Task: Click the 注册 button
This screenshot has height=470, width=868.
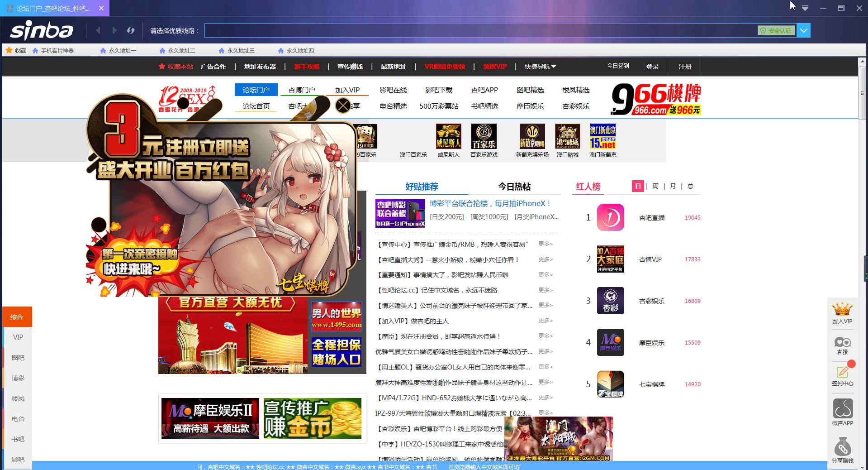Action: click(x=685, y=67)
